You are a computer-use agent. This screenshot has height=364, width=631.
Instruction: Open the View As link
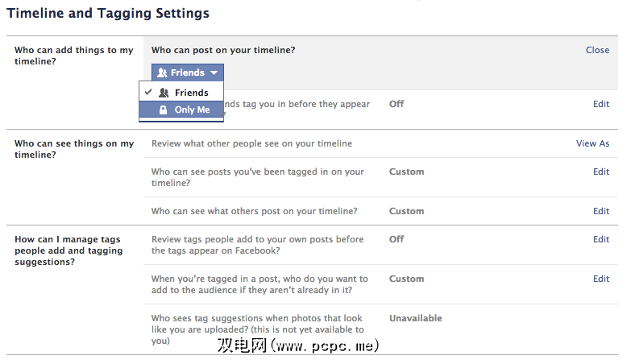592,143
